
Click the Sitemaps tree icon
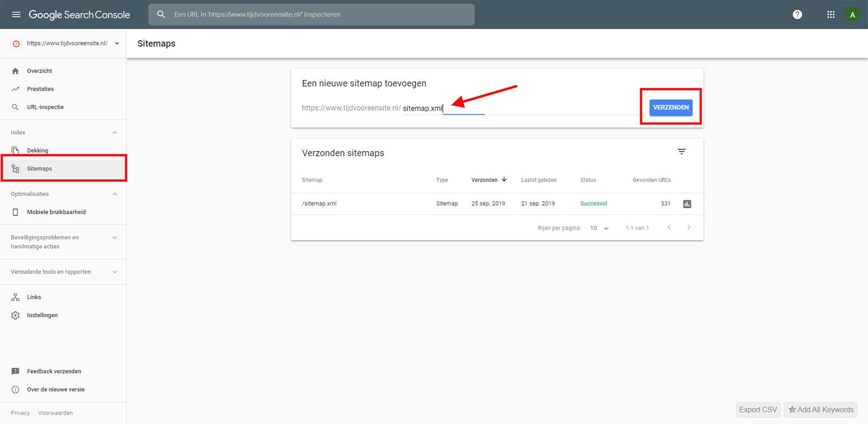[x=15, y=169]
